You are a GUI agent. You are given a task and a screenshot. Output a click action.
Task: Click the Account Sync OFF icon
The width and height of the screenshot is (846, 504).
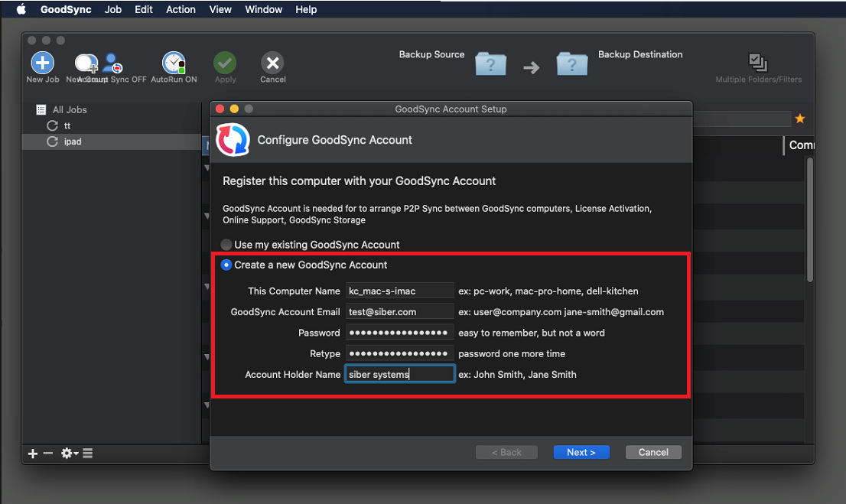(x=114, y=63)
